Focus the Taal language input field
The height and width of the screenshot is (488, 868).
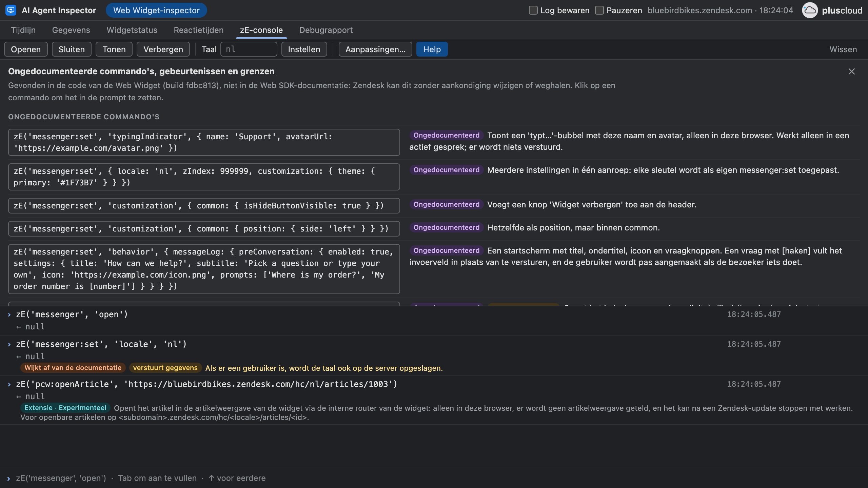click(249, 49)
